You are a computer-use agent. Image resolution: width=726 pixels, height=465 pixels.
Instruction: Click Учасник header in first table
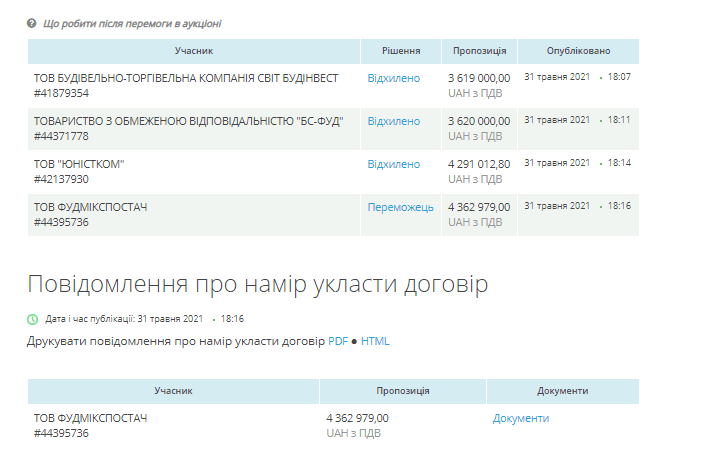(x=194, y=51)
